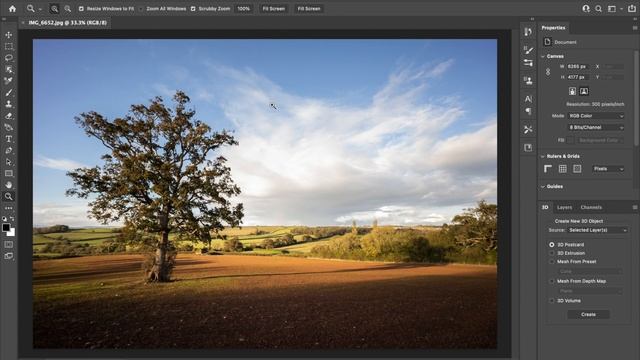
Task: Select the Eraser tool
Action: (9, 116)
